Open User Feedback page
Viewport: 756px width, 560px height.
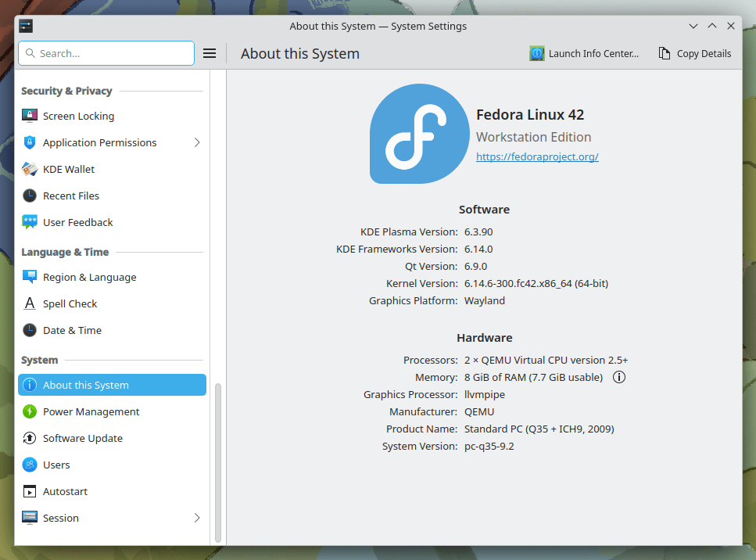point(112,222)
